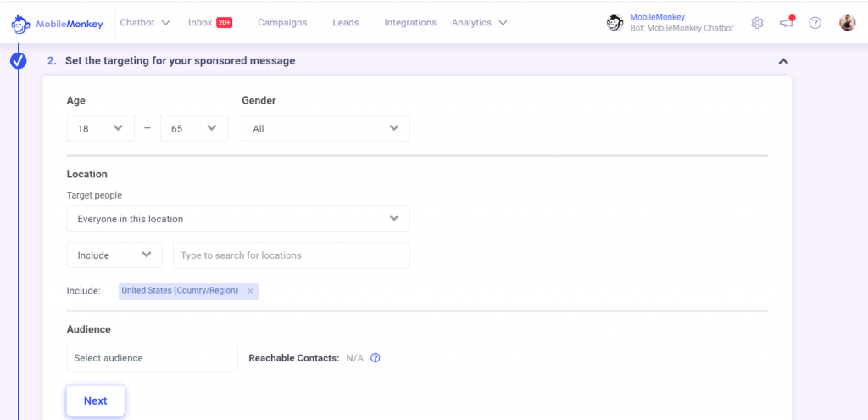Image resolution: width=868 pixels, height=420 pixels.
Task: Collapse the targeting section chevron
Action: 782,61
